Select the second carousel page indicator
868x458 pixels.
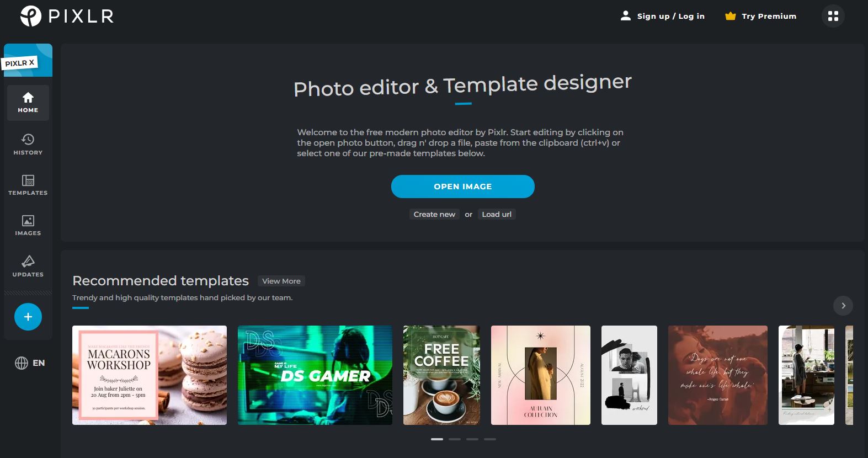(x=454, y=439)
